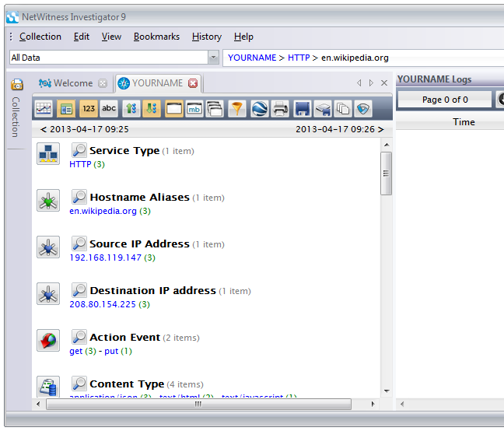The width and height of the screenshot is (504, 431).
Task: Click Hostname Aliases category icon
Action: click(48, 200)
